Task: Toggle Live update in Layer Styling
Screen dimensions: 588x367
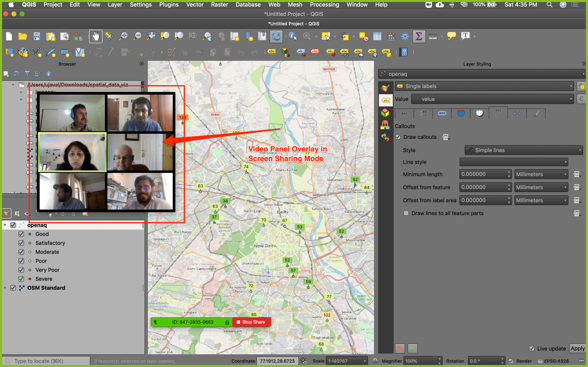Action: coord(532,348)
